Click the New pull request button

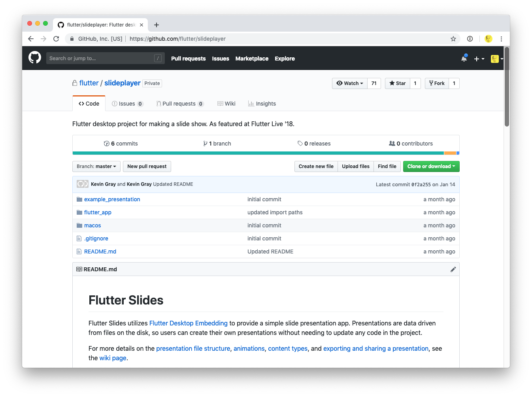147,166
